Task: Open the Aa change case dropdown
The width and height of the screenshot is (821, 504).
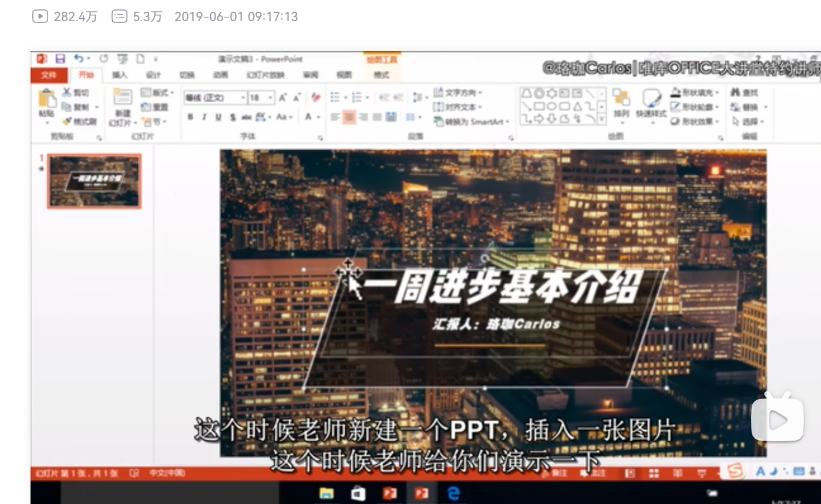Action: [x=284, y=117]
